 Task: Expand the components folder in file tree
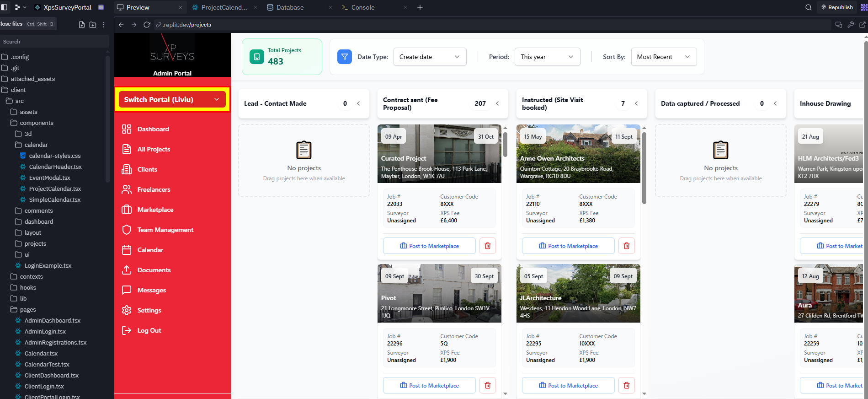[37, 123]
